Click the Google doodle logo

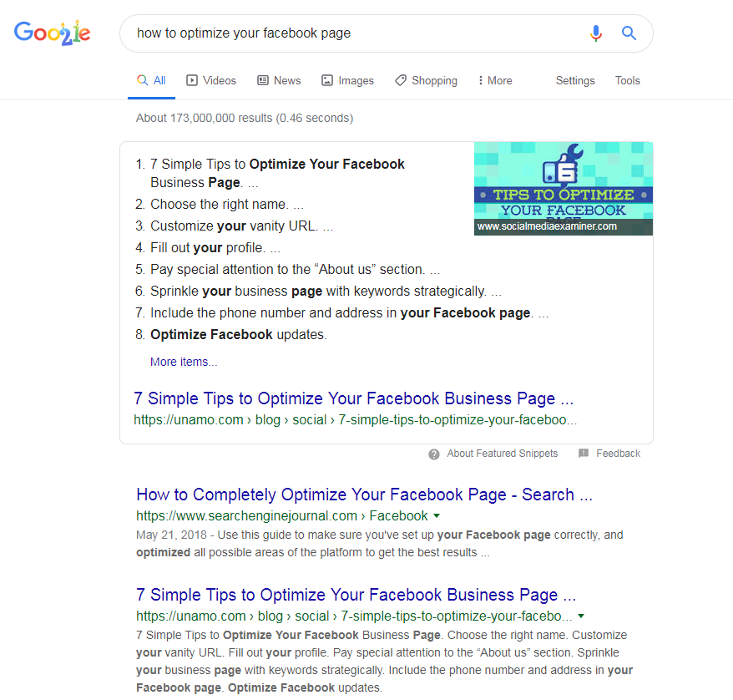53,33
